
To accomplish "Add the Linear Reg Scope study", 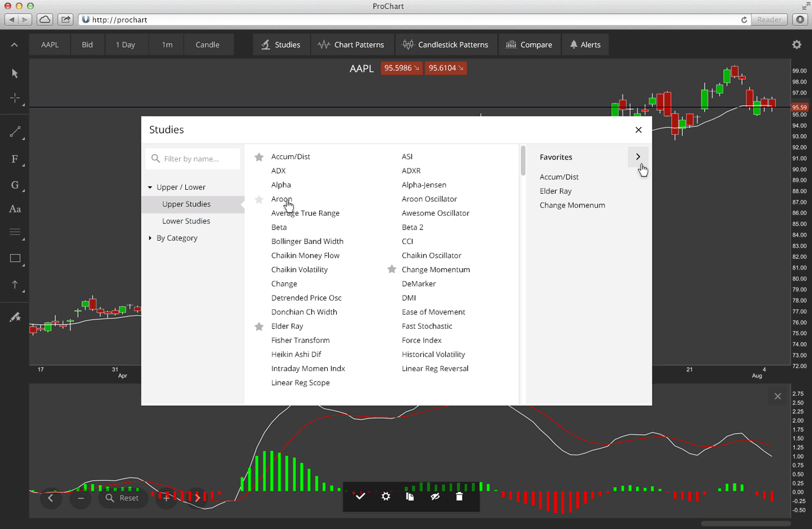I will pyautogui.click(x=300, y=383).
